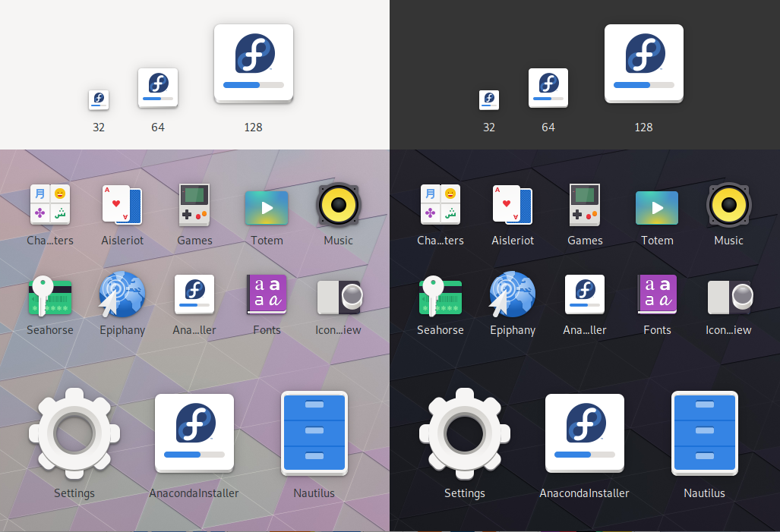Image resolution: width=780 pixels, height=532 pixels.
Task: Open the Aisleriot cards icon in the light panel
Action: (122, 204)
